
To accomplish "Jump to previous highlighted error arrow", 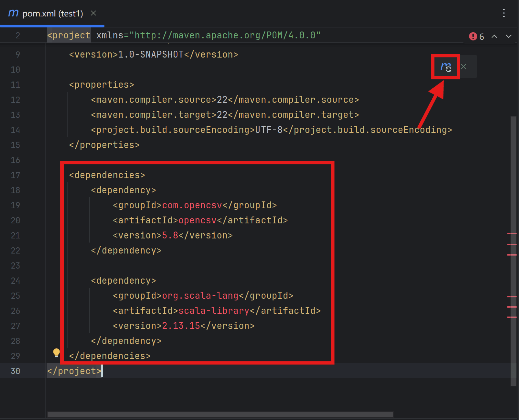I will [x=494, y=36].
